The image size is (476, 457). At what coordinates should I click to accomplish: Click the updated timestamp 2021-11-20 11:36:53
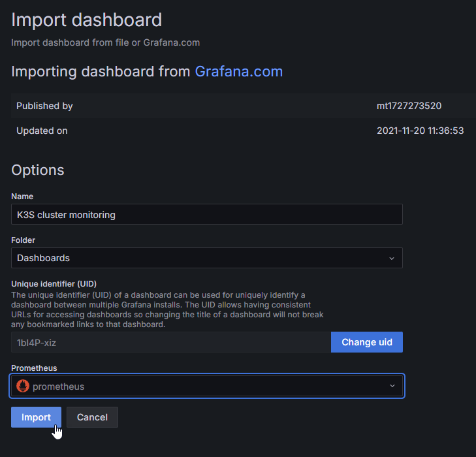click(x=420, y=131)
